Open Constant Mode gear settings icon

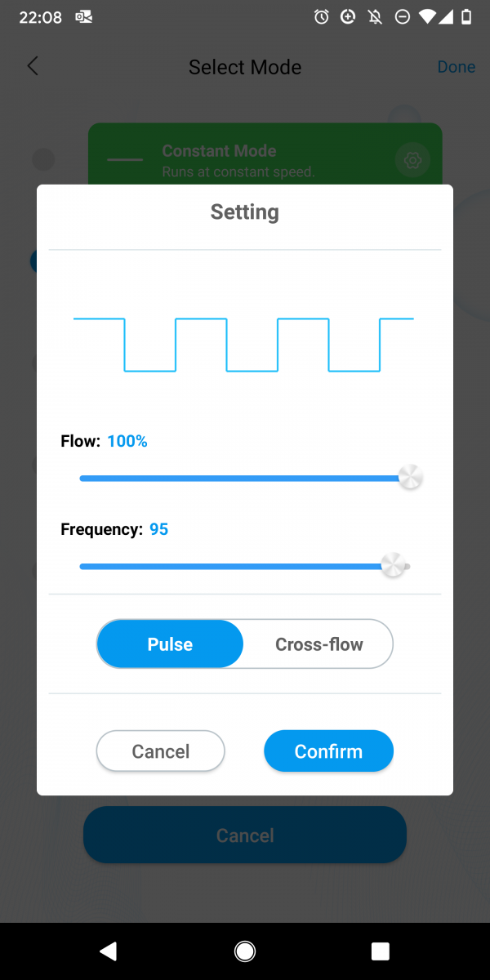(x=412, y=160)
